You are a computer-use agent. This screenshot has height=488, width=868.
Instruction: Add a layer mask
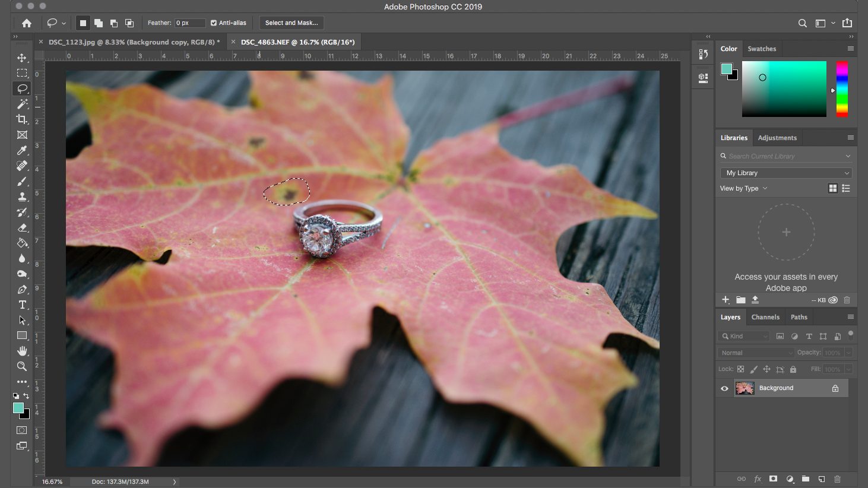point(773,479)
